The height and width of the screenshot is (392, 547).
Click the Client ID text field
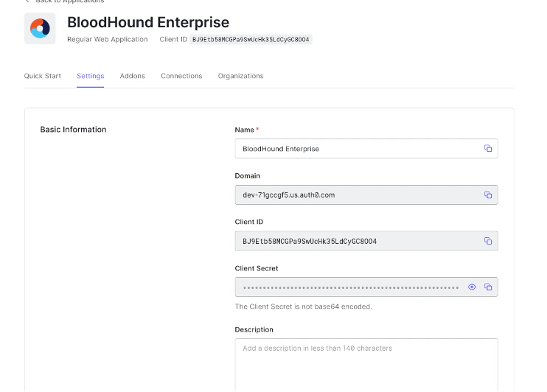click(x=354, y=241)
